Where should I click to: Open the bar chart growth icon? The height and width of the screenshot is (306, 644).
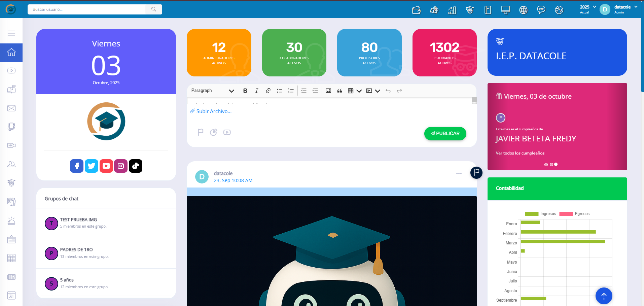click(x=452, y=10)
